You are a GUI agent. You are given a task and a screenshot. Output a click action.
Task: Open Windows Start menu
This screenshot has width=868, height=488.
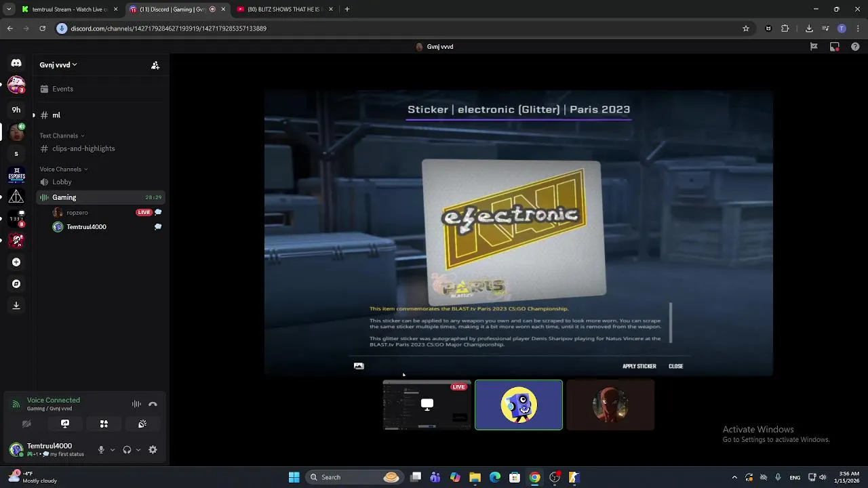294,477
